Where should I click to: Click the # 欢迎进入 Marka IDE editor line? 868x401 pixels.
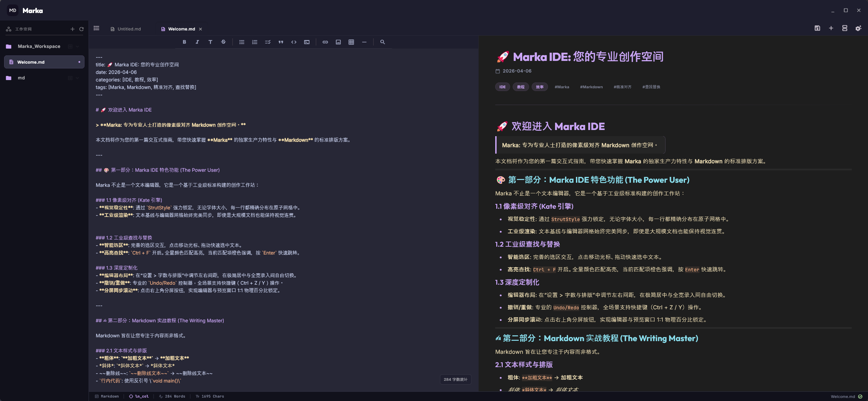click(x=124, y=110)
